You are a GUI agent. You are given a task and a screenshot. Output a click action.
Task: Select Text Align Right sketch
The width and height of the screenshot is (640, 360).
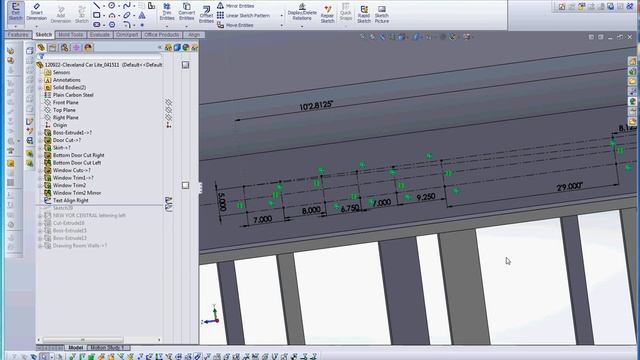tap(70, 200)
